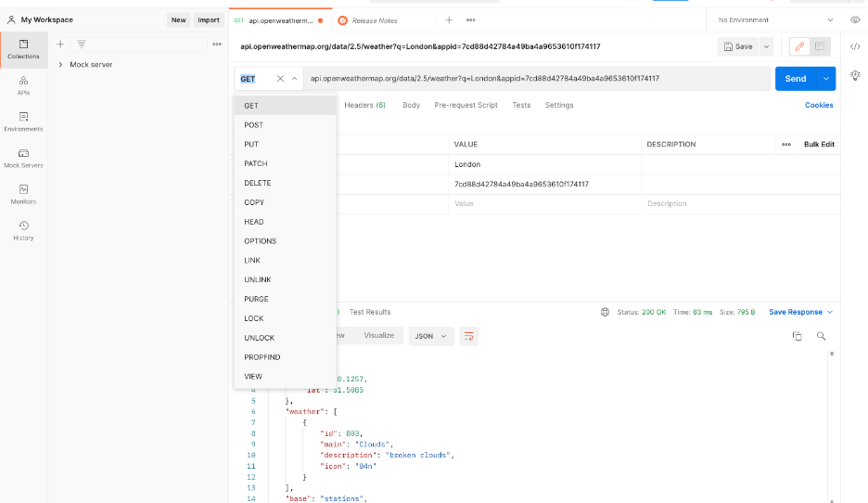Click the workspace user icon
The width and height of the screenshot is (868, 503).
11,19
